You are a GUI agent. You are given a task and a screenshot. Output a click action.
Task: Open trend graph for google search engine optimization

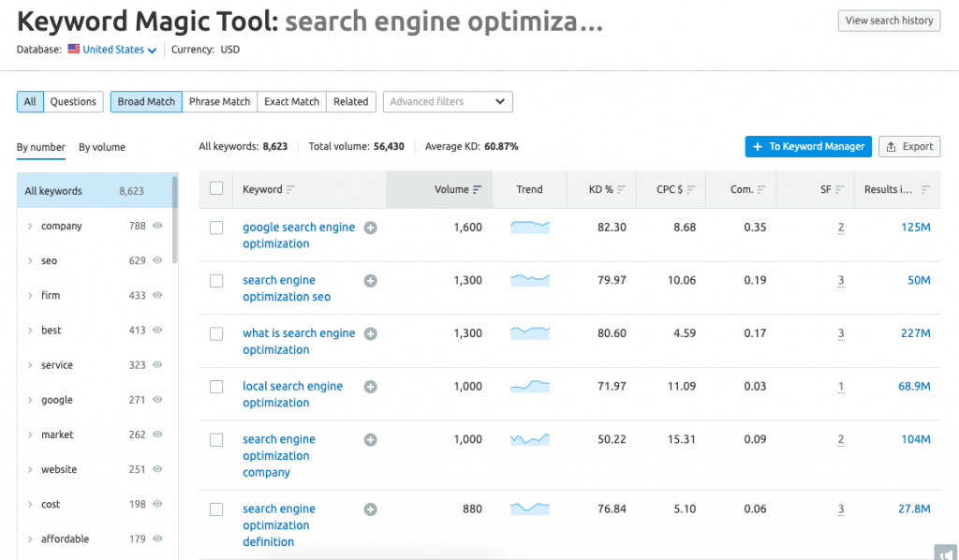530,228
